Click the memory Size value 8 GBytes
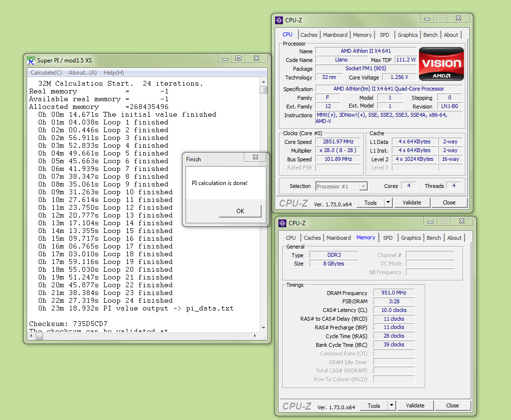Viewport: 511px width, 420px height. click(334, 264)
